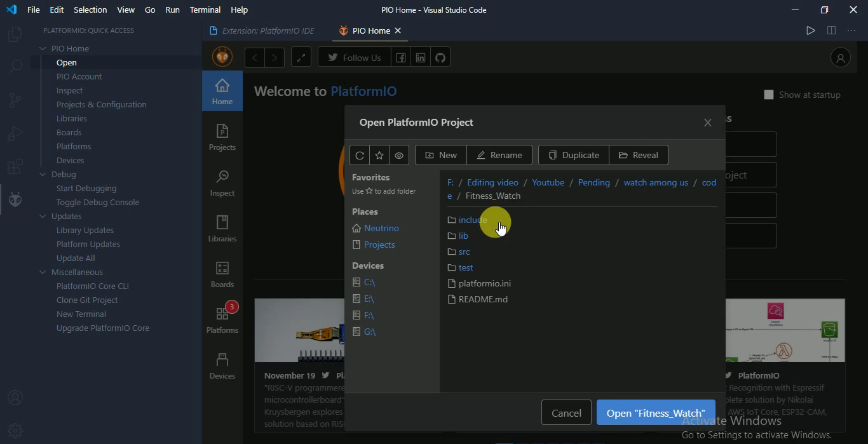
Task: Open Devices section in PIO sidebar
Action: pyautogui.click(x=222, y=365)
